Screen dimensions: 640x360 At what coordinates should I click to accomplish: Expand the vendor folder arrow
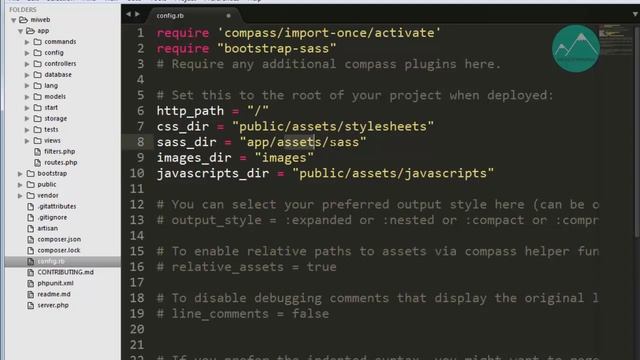point(20,196)
